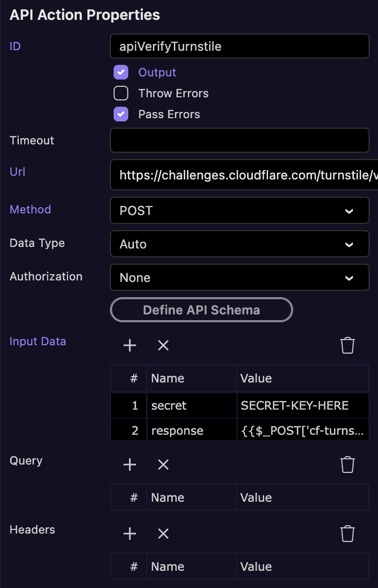
Task: Remove selected Query parameter
Action: 163,465
